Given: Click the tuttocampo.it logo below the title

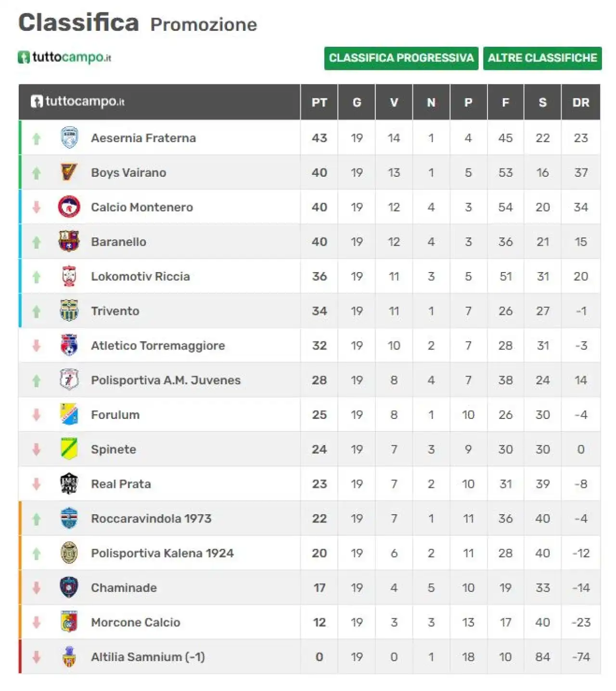Looking at the screenshot, I should [x=64, y=57].
